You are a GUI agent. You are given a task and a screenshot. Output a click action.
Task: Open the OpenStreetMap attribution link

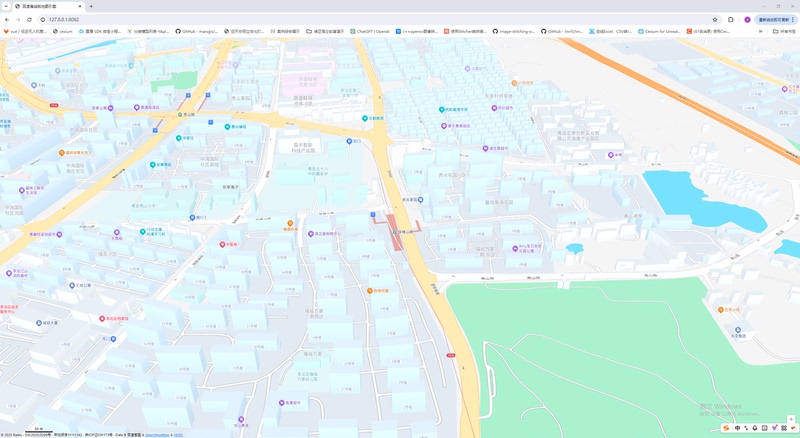pyautogui.click(x=157, y=435)
